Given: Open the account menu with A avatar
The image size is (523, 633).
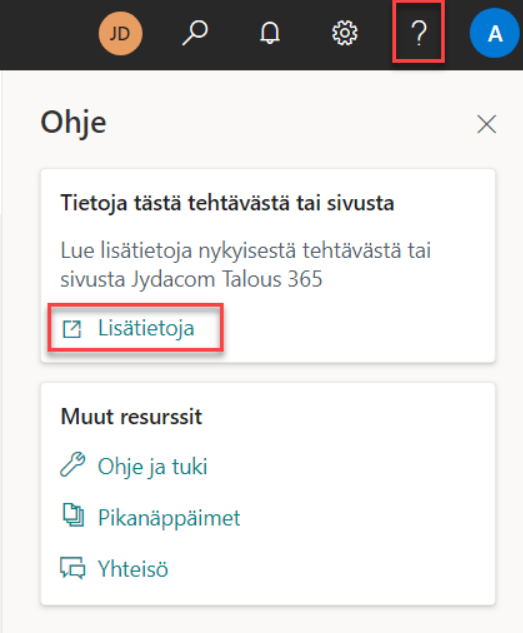Looking at the screenshot, I should click(x=495, y=33).
